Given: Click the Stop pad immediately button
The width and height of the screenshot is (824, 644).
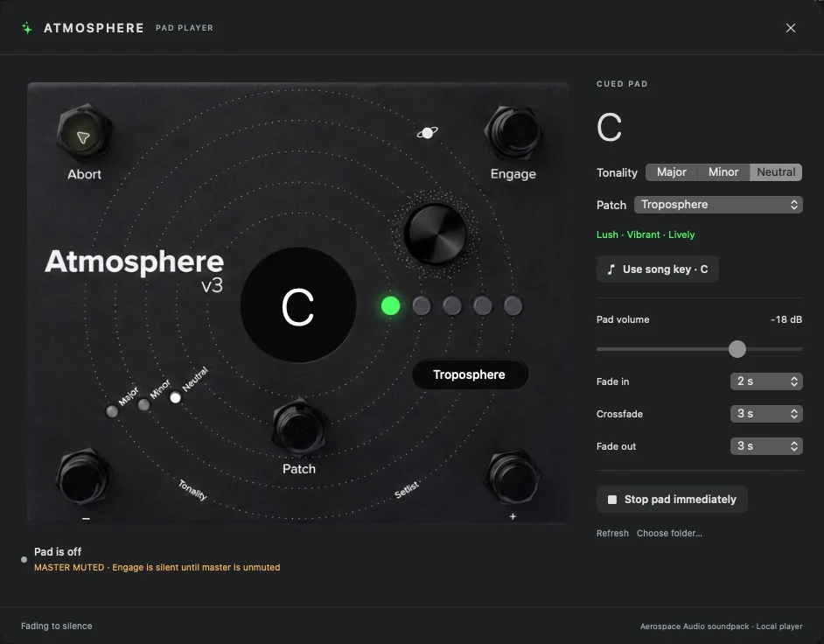Looking at the screenshot, I should pyautogui.click(x=672, y=500).
